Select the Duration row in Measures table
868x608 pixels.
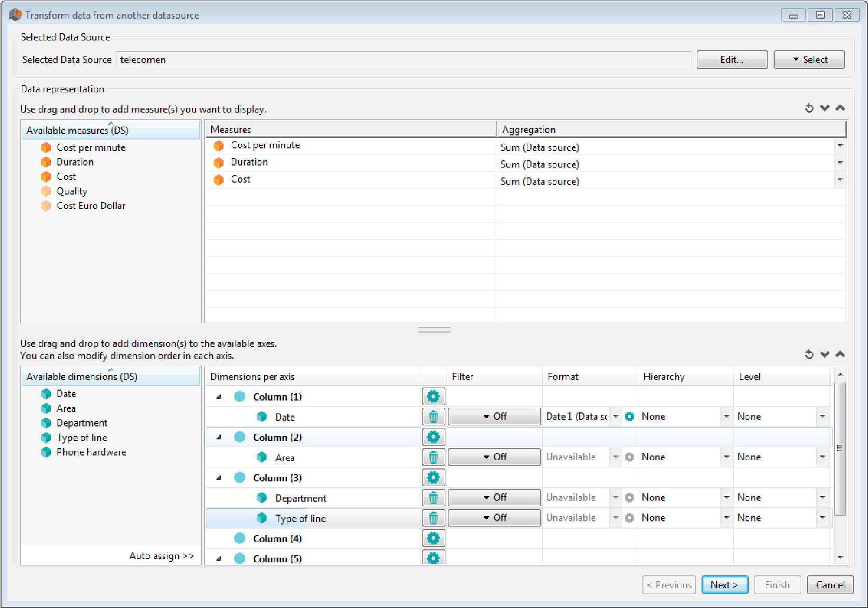click(x=526, y=163)
